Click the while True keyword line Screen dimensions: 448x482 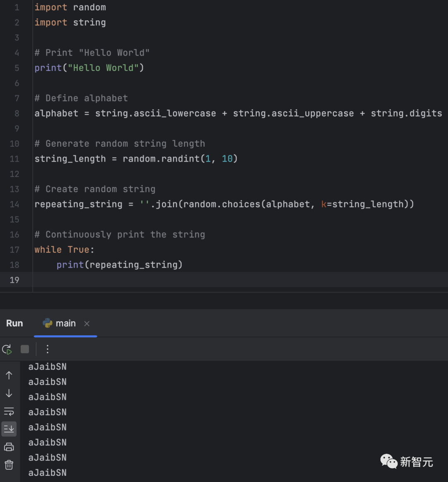(64, 250)
